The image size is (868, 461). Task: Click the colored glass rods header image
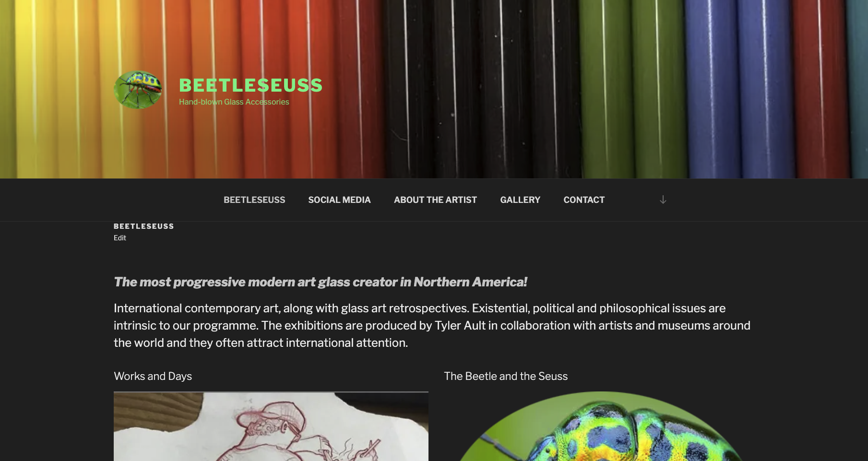434,89
